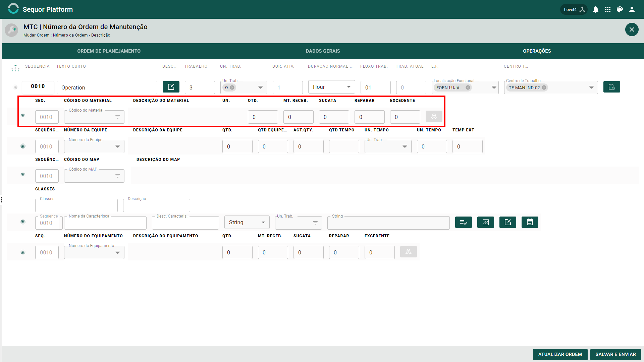Click the image icon button
The image size is (644, 362).
tap(486, 222)
